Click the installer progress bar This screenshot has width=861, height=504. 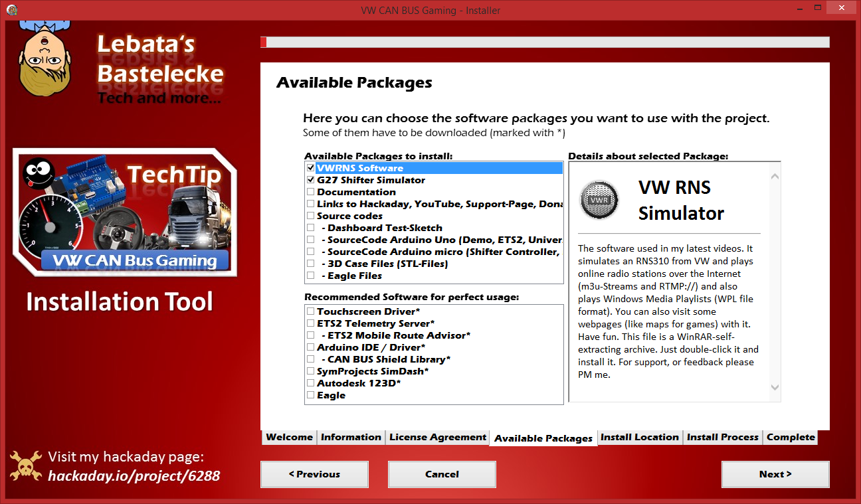pos(545,42)
